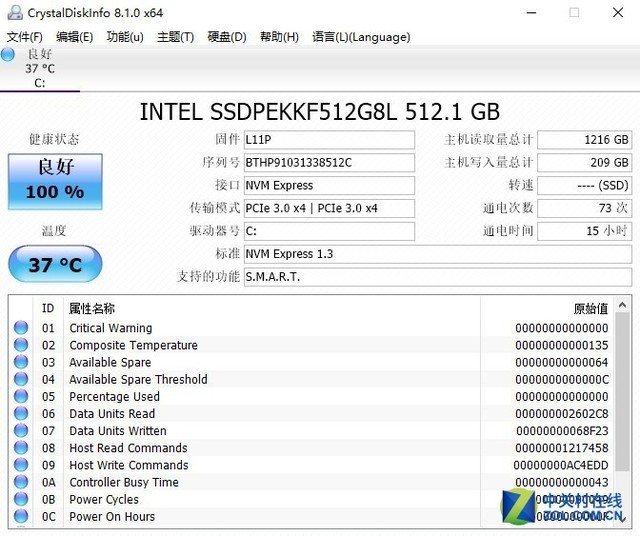
Task: Click the serial number field BTHP91031338512C
Action: click(x=329, y=163)
